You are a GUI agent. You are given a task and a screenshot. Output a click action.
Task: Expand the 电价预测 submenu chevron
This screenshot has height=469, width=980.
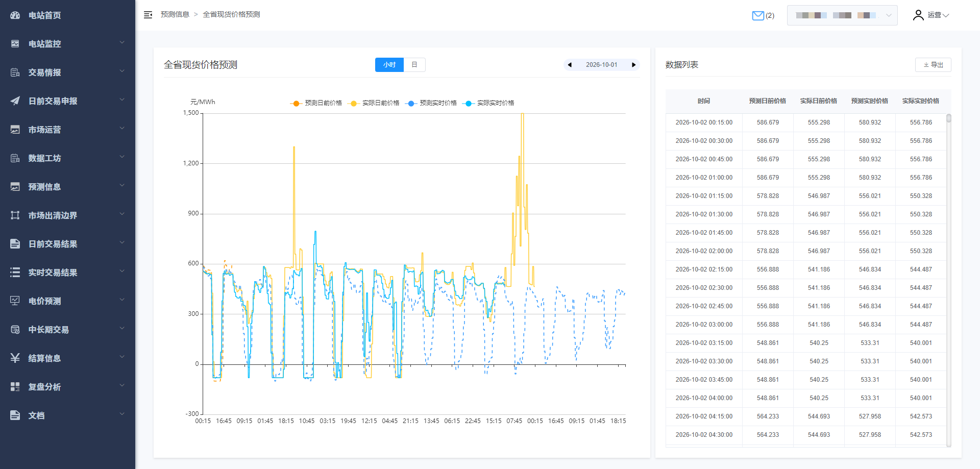(x=122, y=300)
